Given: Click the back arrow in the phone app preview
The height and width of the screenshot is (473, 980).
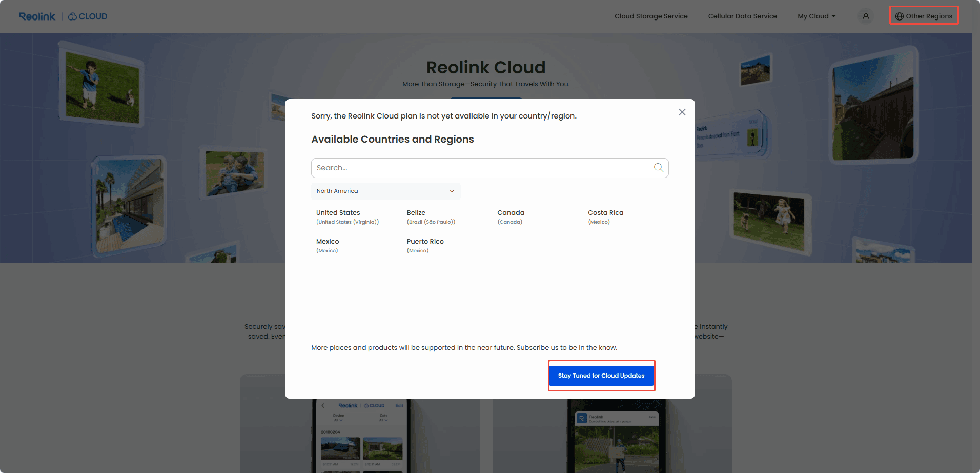Looking at the screenshot, I should [323, 405].
